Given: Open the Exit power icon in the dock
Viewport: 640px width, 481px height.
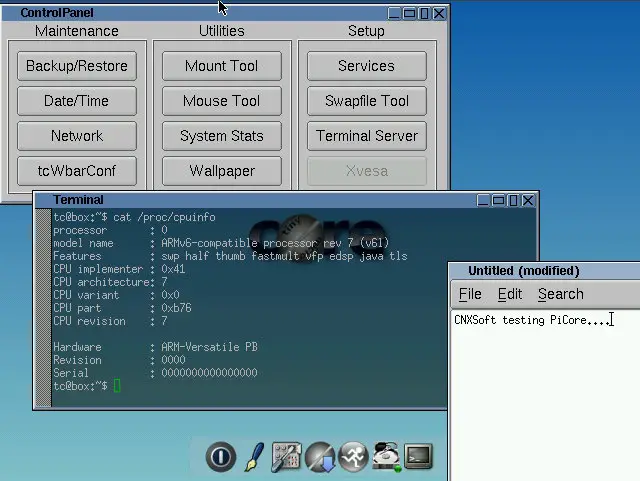Looking at the screenshot, I should pyautogui.click(x=221, y=457).
